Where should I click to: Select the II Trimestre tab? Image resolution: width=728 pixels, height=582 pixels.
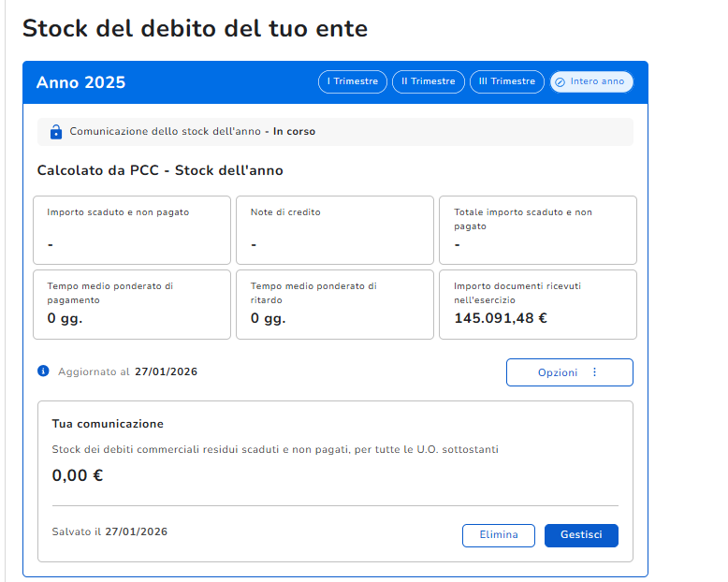428,82
